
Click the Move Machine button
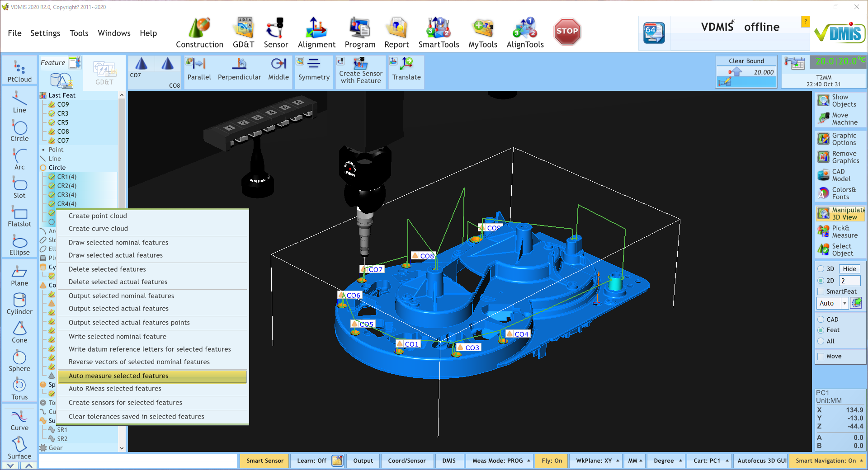tap(840, 119)
